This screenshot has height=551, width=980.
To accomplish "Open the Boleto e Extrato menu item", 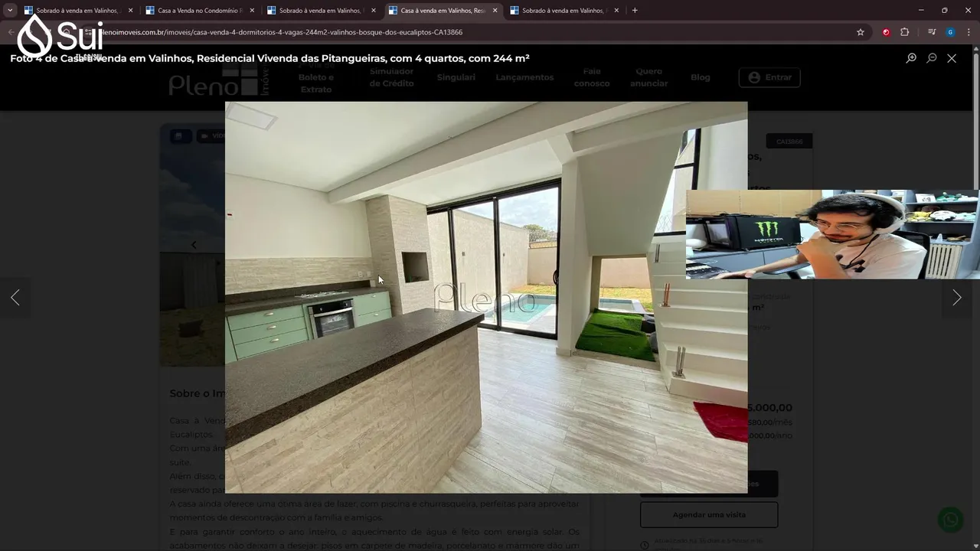I will point(316,77).
